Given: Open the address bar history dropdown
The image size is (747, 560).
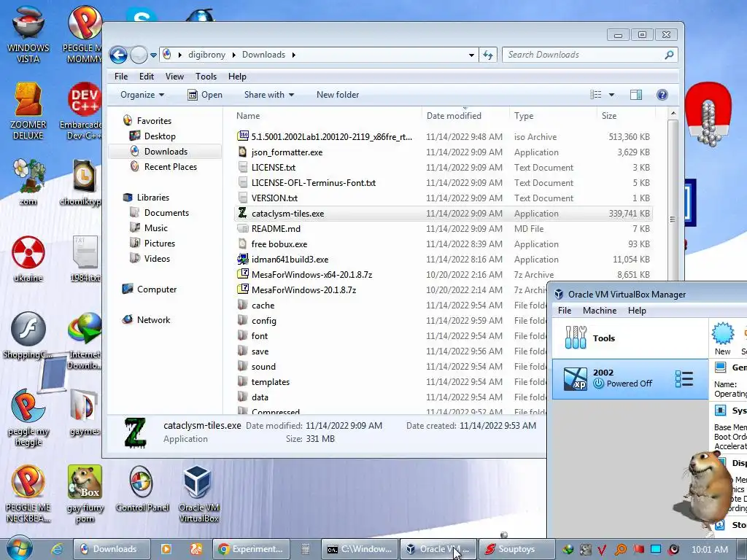Looking at the screenshot, I should point(471,55).
